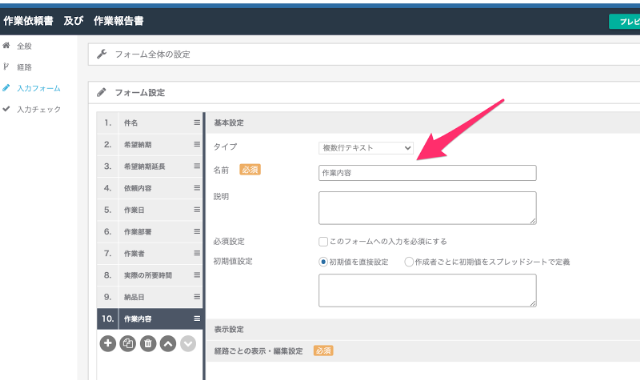The image size is (640, 380).
Task: Click the 名前 input field 作業内容
Action: (427, 173)
